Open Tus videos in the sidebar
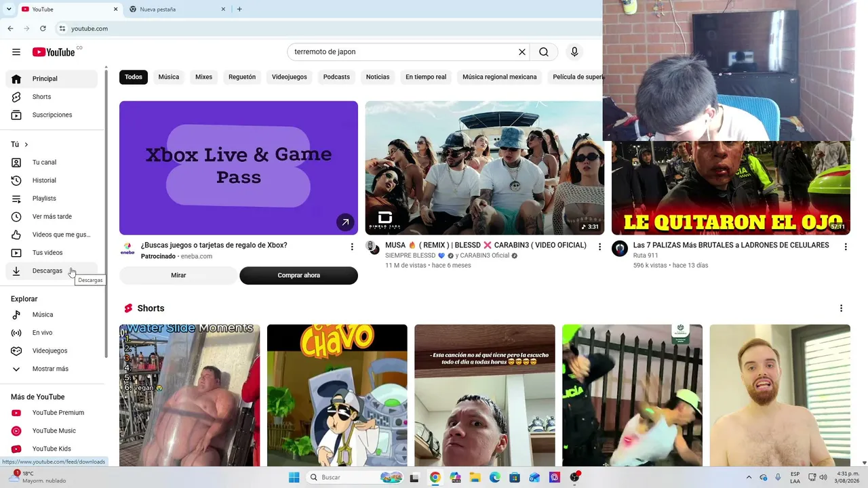Screen dimensions: 868x488 coord(52,253)
